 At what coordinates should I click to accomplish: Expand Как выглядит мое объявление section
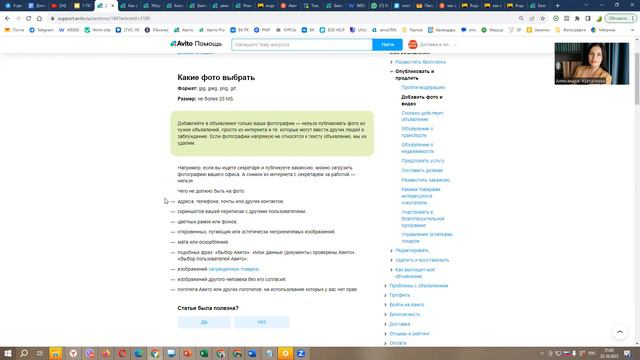point(415,273)
